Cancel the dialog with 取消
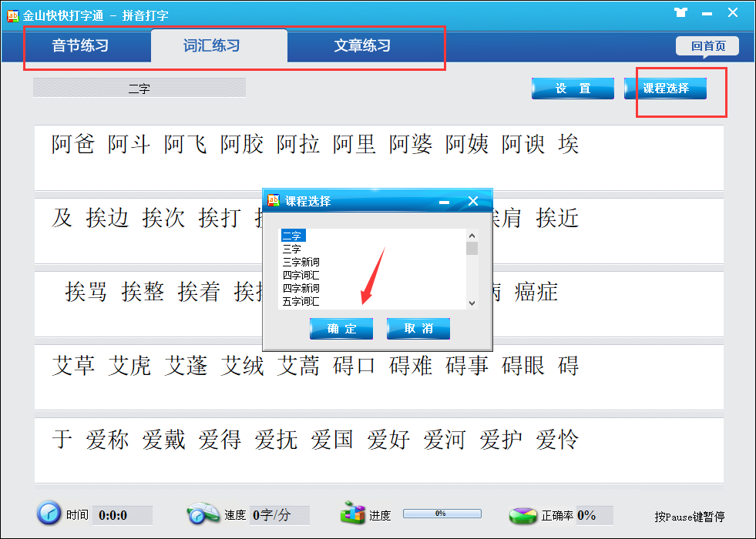Image resolution: width=756 pixels, height=539 pixels. pyautogui.click(x=418, y=329)
